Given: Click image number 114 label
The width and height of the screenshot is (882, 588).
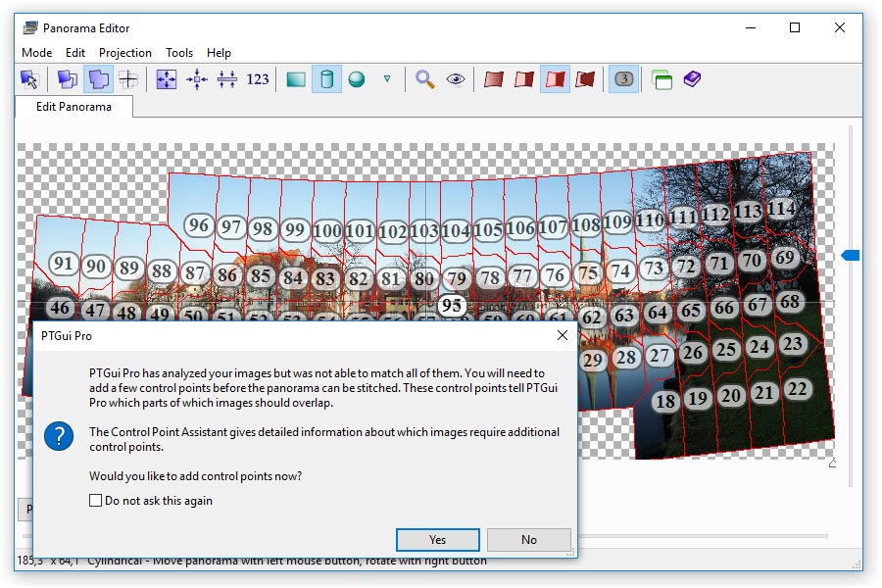Looking at the screenshot, I should [x=782, y=209].
